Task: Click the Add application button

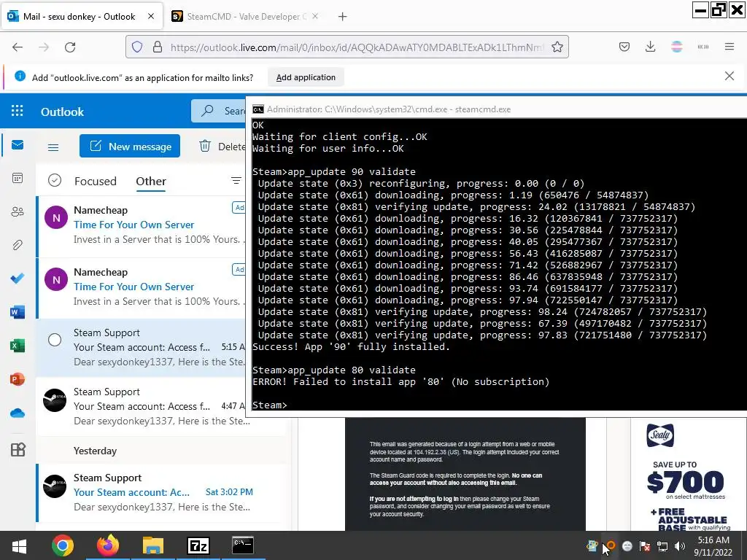Action: 306,77
